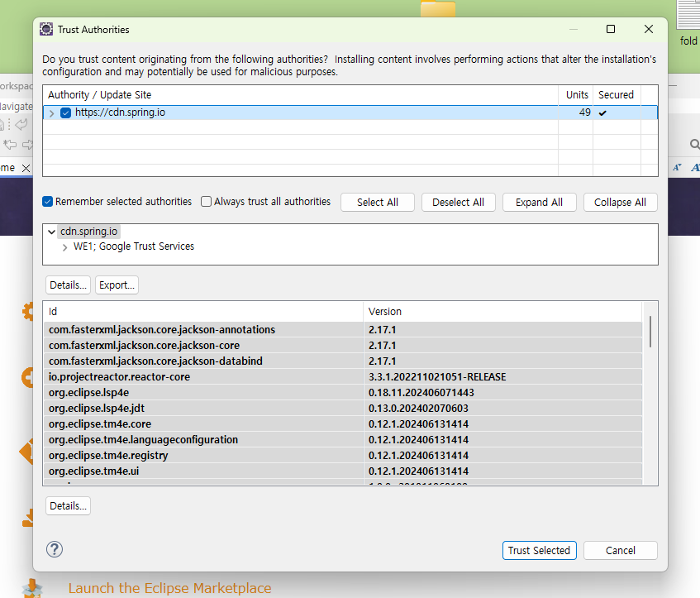Image resolution: width=700 pixels, height=598 pixels.
Task: Click Expand All button
Action: point(539,202)
